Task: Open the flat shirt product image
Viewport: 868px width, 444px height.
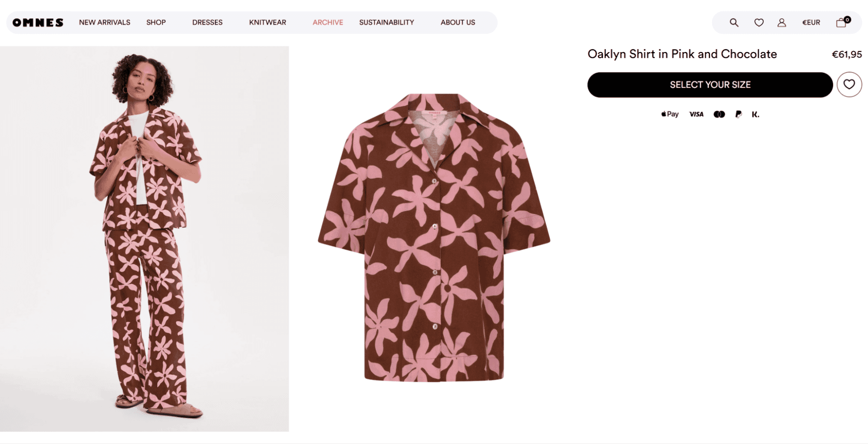Action: click(434, 238)
